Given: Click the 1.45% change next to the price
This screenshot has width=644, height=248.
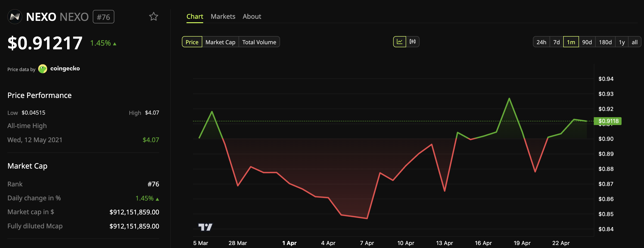Looking at the screenshot, I should (103, 43).
